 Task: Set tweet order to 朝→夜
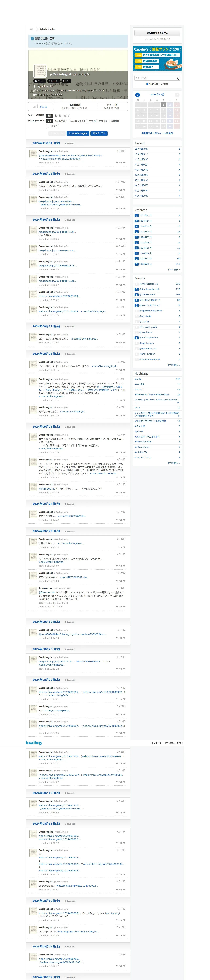coord(58,116)
